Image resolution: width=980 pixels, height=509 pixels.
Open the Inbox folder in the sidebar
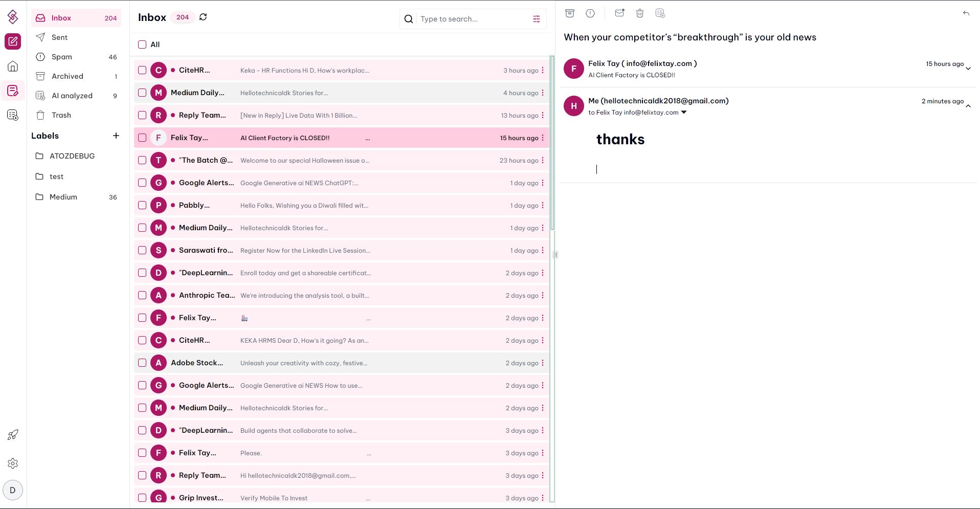tap(61, 18)
